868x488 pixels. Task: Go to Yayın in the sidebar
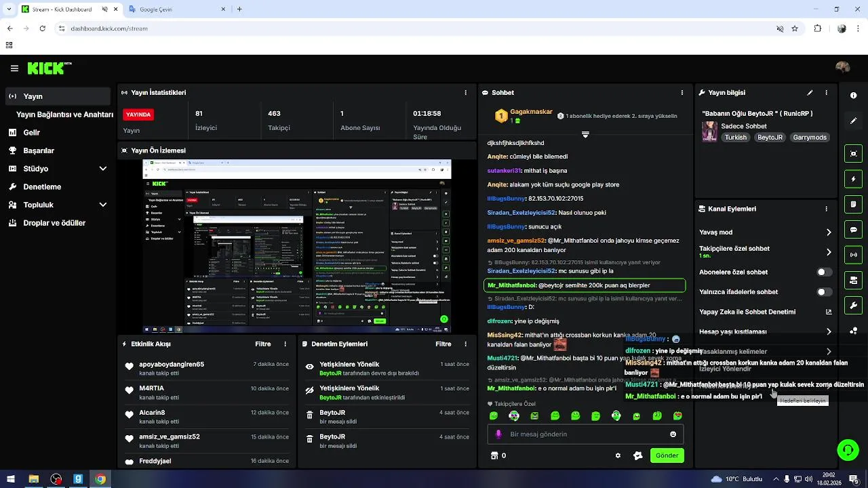pos(58,96)
